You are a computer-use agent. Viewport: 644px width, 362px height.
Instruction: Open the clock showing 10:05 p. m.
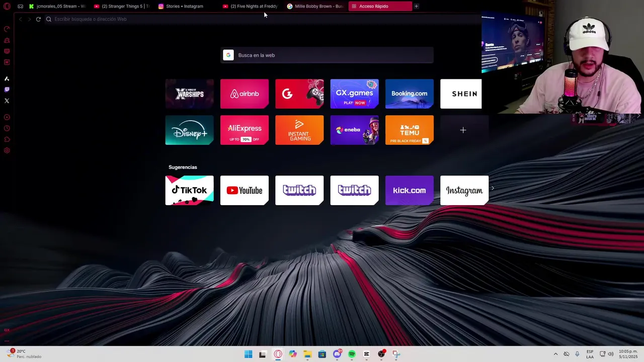click(x=628, y=354)
